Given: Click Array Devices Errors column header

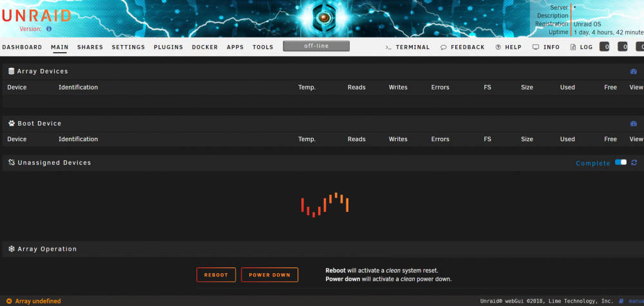Looking at the screenshot, I should (x=440, y=87).
